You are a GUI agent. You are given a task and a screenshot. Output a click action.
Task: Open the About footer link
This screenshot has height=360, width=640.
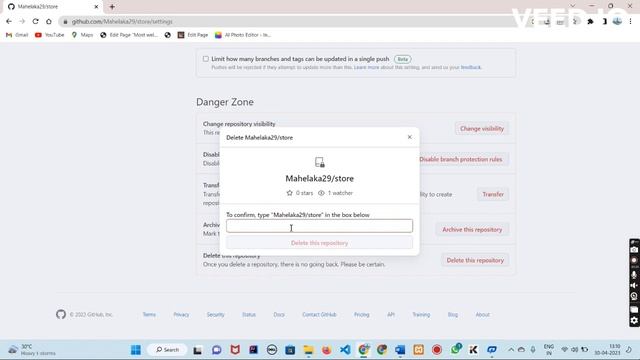click(x=482, y=315)
